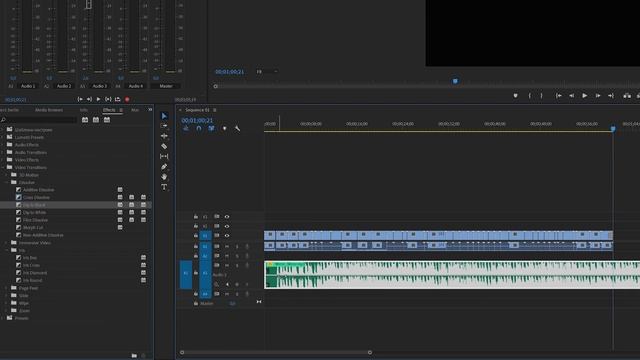
Task: Click Lift button in Program monitor
Action: 627,96
